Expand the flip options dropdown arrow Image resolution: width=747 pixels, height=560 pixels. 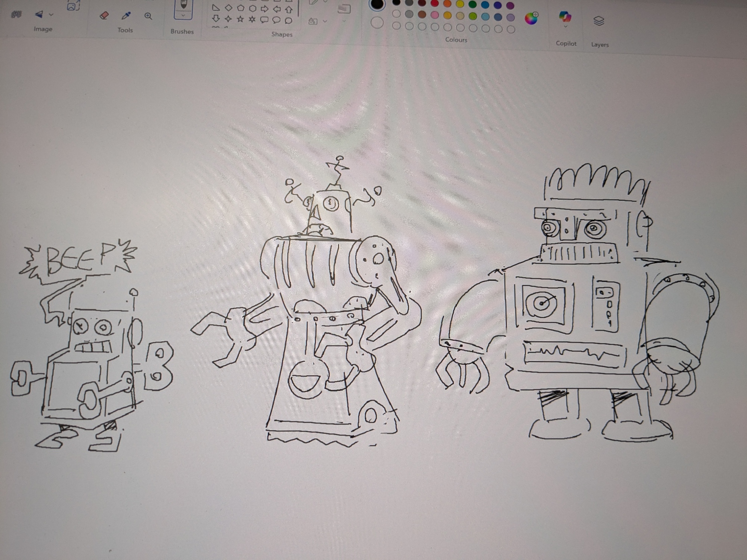pos(51,15)
